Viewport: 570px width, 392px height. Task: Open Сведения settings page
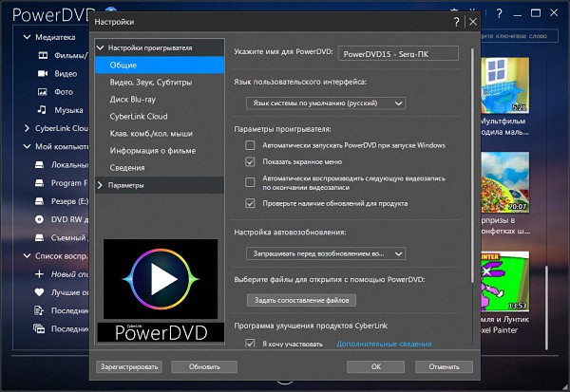160,168
